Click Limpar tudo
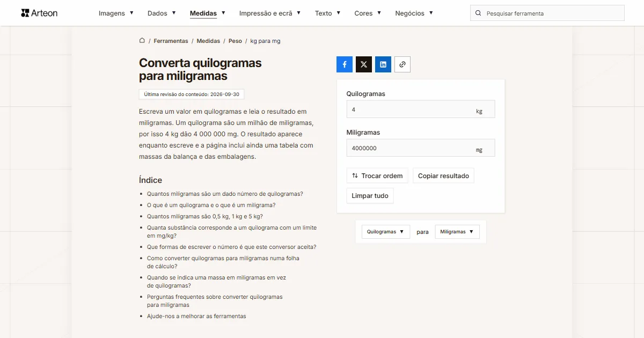The width and height of the screenshot is (644, 338). [370, 196]
